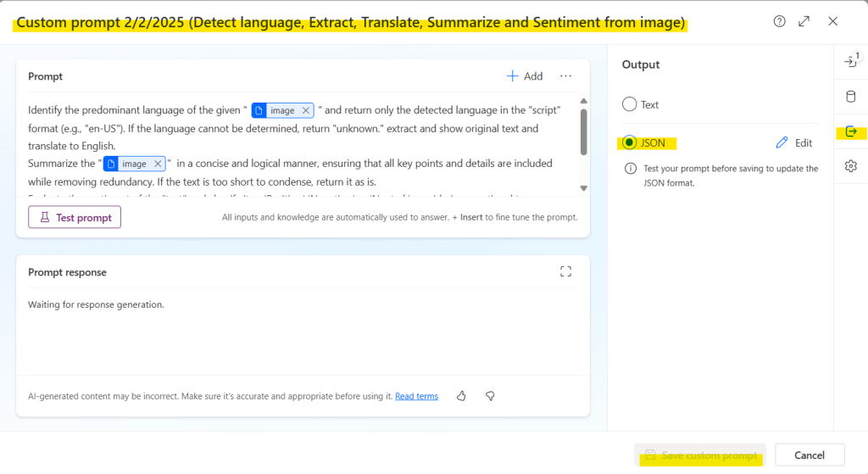Give thumbs down on the response
868x474 pixels.
tap(489, 396)
